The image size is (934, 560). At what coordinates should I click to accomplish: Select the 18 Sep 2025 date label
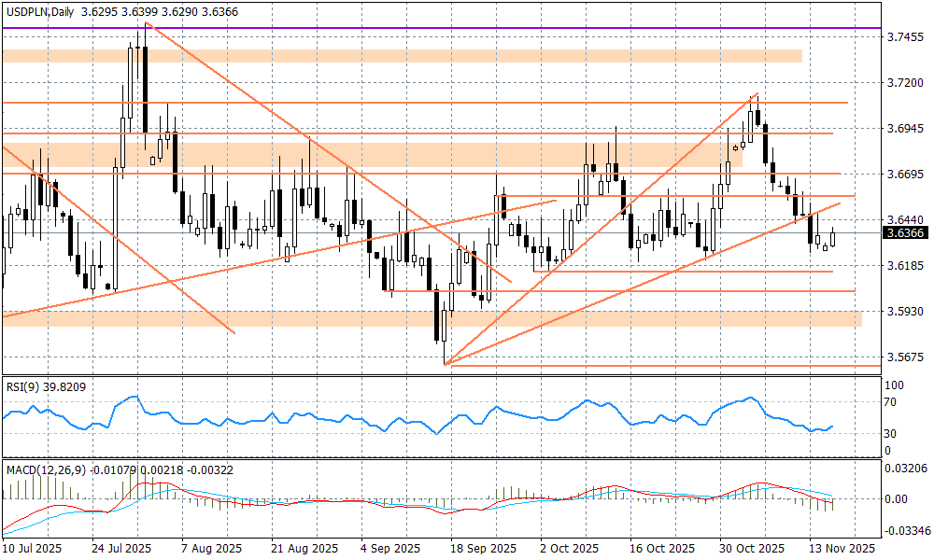482,549
